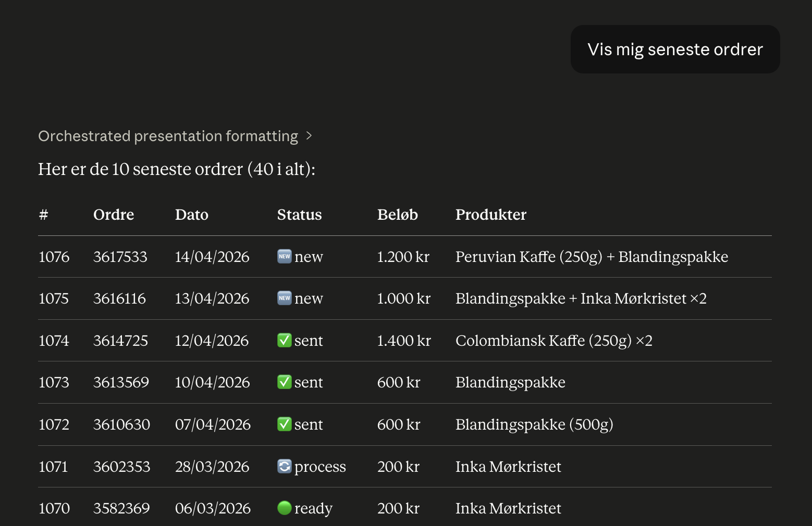This screenshot has width=812, height=526.
Task: Click the Ordre column header
Action: pyautogui.click(x=114, y=215)
